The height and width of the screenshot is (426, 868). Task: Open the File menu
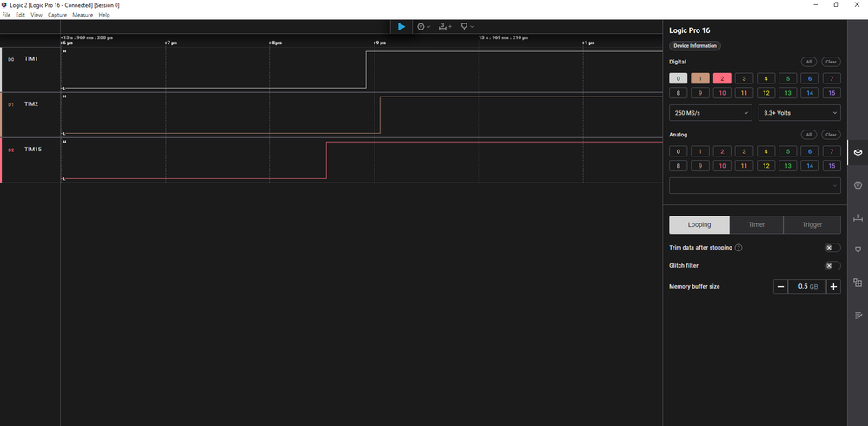pyautogui.click(x=7, y=15)
